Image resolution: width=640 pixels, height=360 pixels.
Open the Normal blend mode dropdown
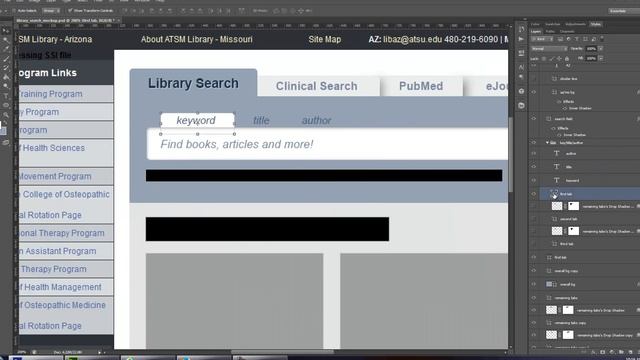(549, 49)
